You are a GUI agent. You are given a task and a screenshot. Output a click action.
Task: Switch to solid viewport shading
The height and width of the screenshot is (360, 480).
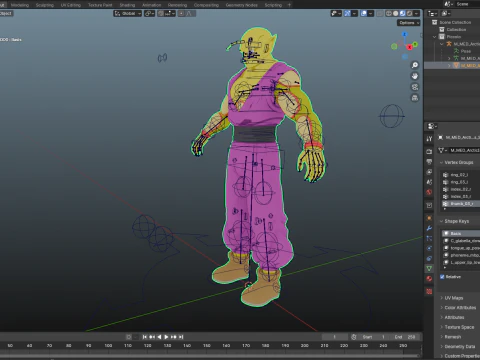tap(396, 13)
